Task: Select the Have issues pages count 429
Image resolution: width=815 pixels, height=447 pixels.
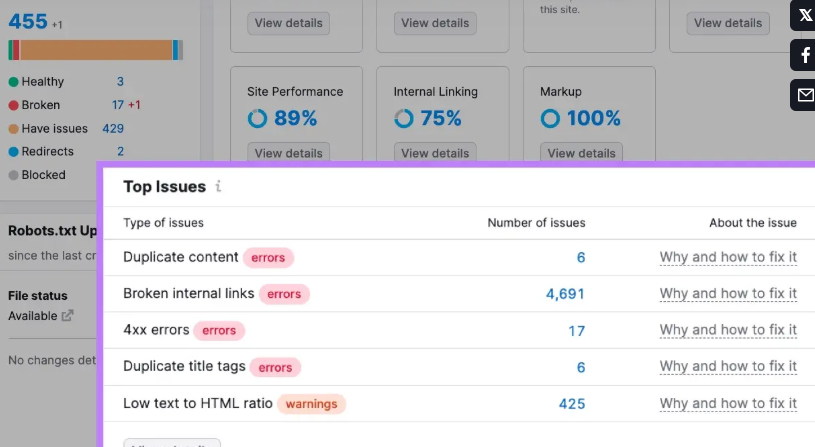Action: click(113, 129)
